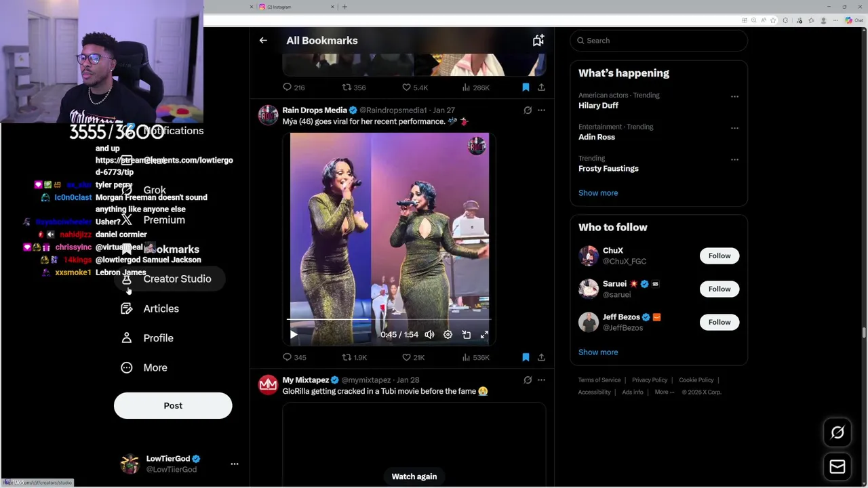Toggle bookmark on the Mya performance post
Viewport: 868px width, 488px height.
coord(526,357)
